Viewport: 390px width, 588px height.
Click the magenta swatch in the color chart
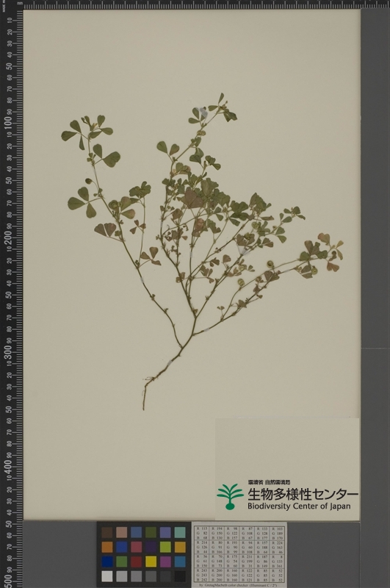coord(165,562)
